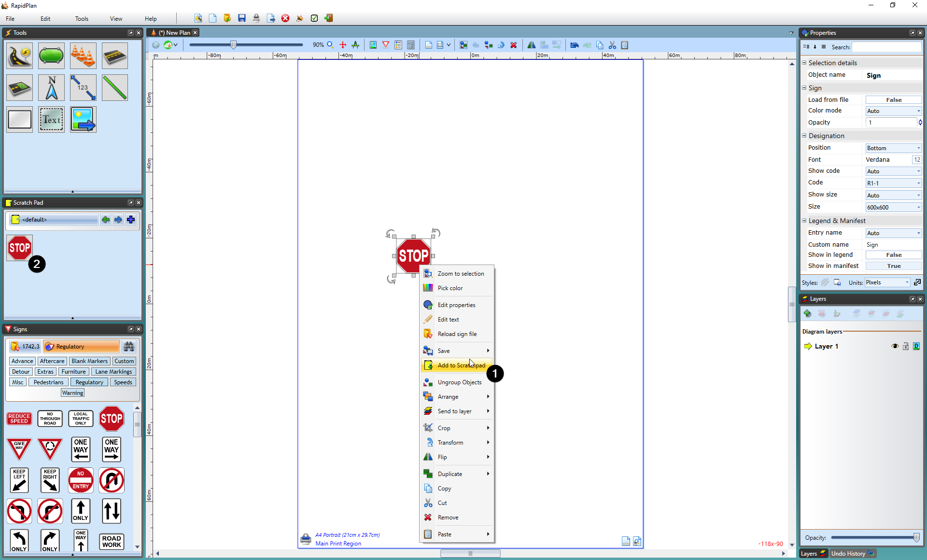Viewport: 927px width, 560px height.
Task: Click the layer Opacity slider handle
Action: click(x=916, y=538)
